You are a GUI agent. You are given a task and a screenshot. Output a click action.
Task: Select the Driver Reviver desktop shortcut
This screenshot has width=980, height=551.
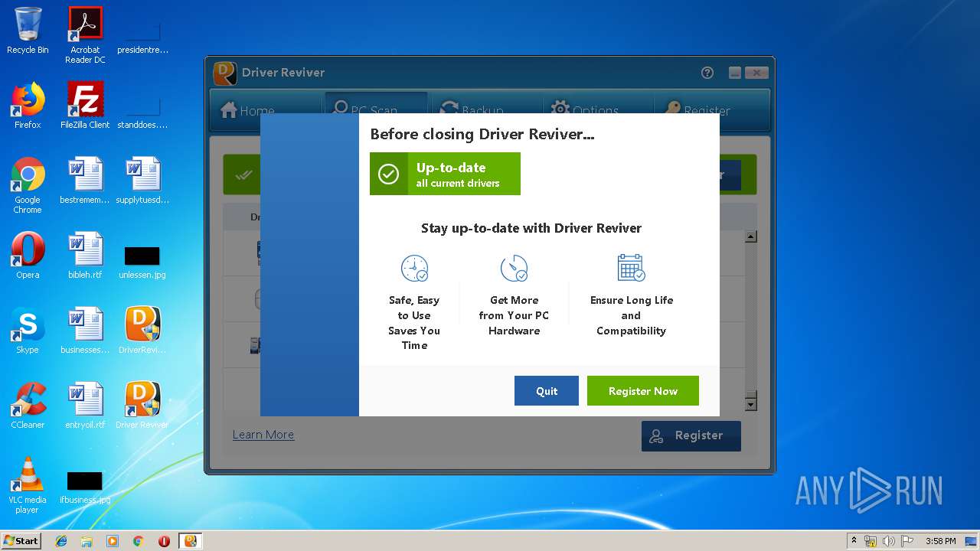pos(142,406)
